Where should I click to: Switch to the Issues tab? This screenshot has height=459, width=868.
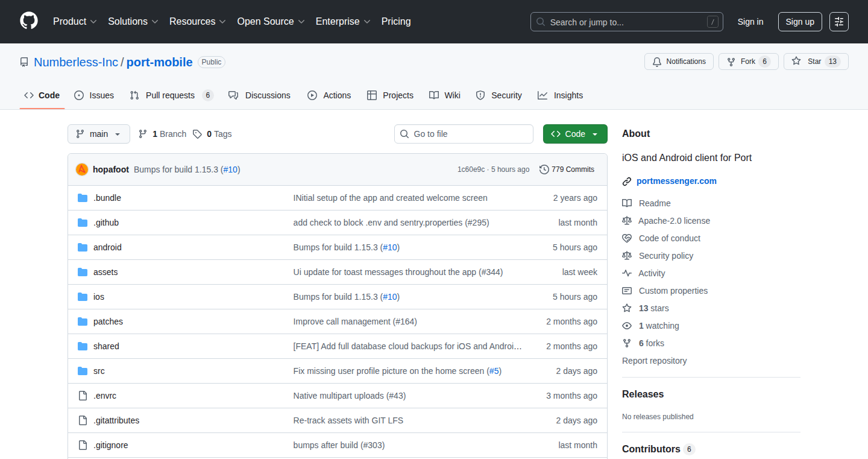[94, 95]
